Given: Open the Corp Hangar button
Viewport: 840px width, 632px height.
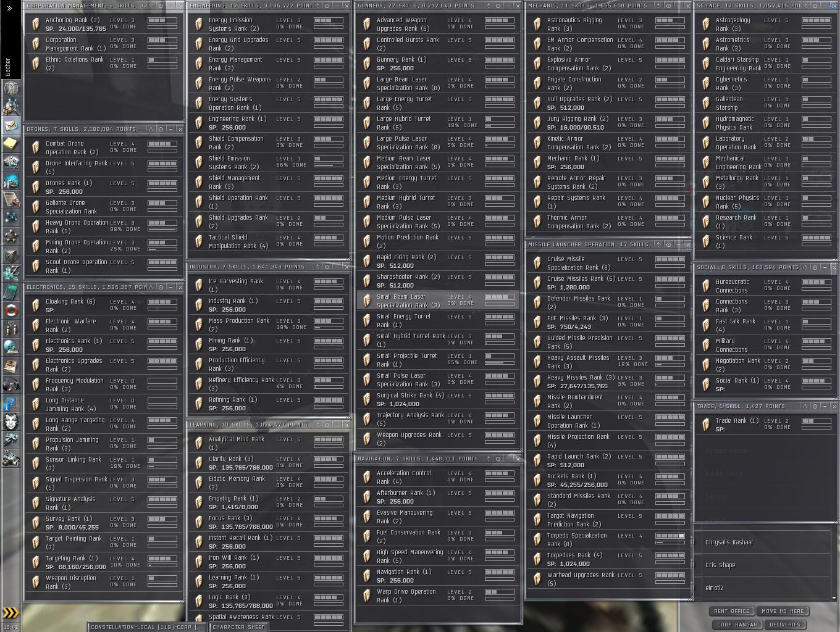Looking at the screenshot, I should (x=737, y=625).
